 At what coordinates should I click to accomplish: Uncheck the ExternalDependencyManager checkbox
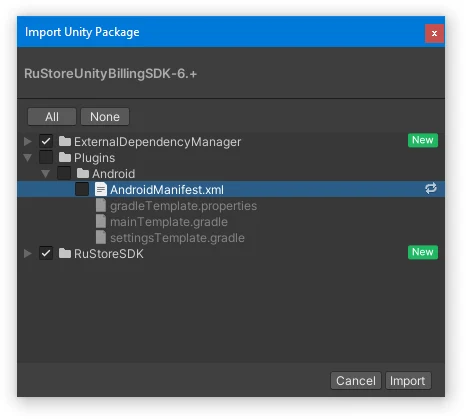tap(46, 141)
